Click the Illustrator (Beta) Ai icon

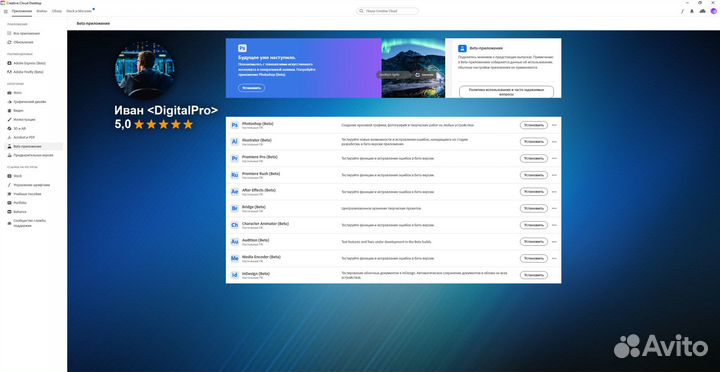235,142
